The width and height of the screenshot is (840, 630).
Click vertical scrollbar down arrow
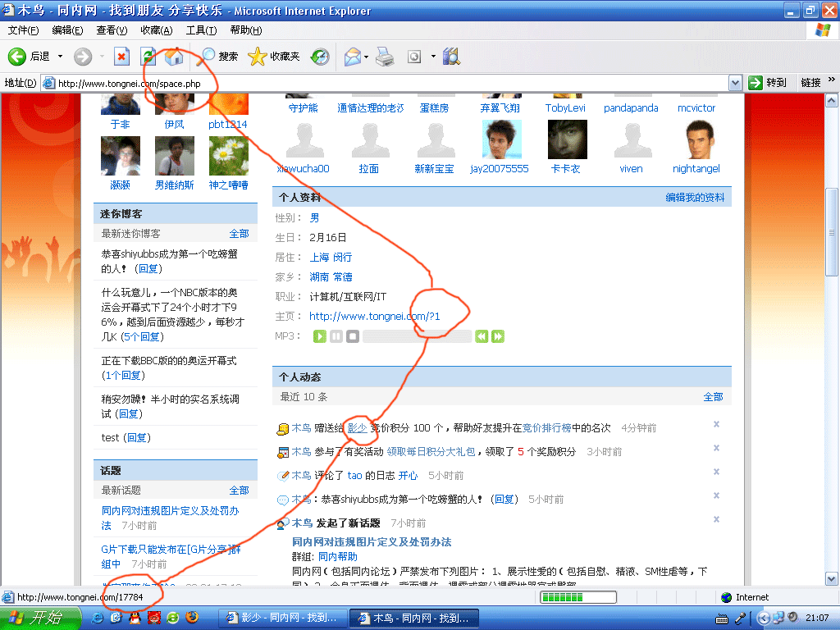coord(832,578)
